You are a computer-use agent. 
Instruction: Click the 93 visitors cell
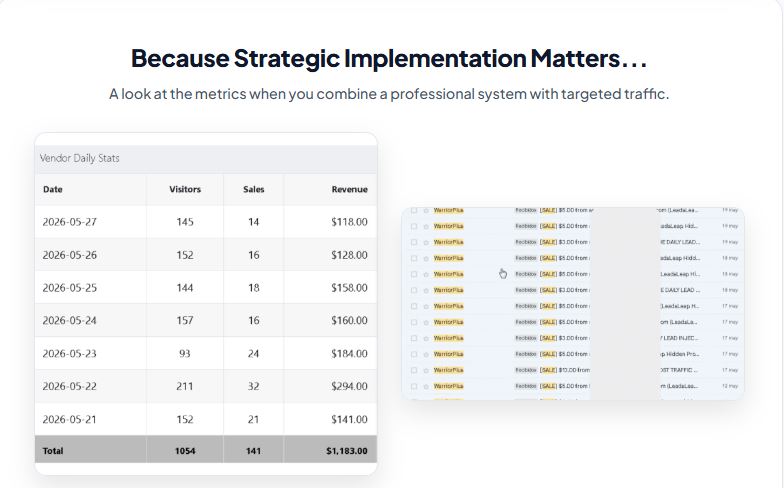tap(185, 354)
